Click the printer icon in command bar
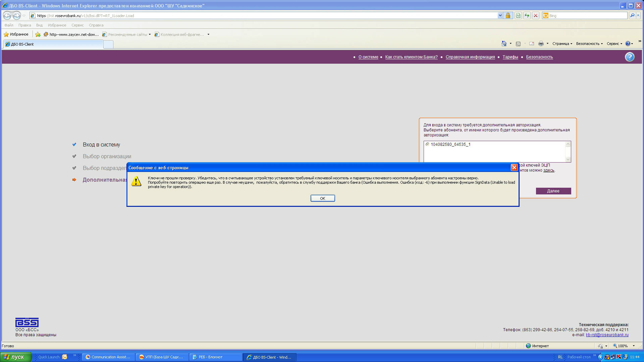The image size is (644, 362). click(x=541, y=44)
